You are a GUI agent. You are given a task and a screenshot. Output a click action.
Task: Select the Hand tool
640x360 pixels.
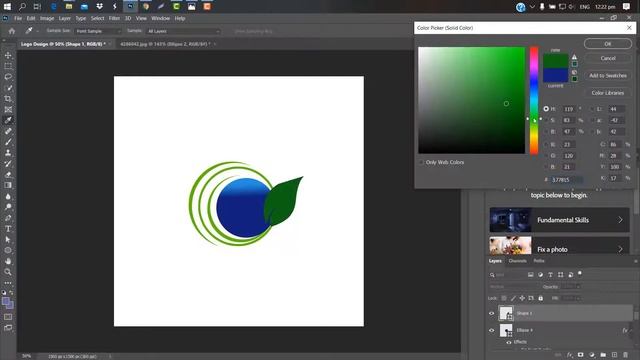click(x=8, y=261)
